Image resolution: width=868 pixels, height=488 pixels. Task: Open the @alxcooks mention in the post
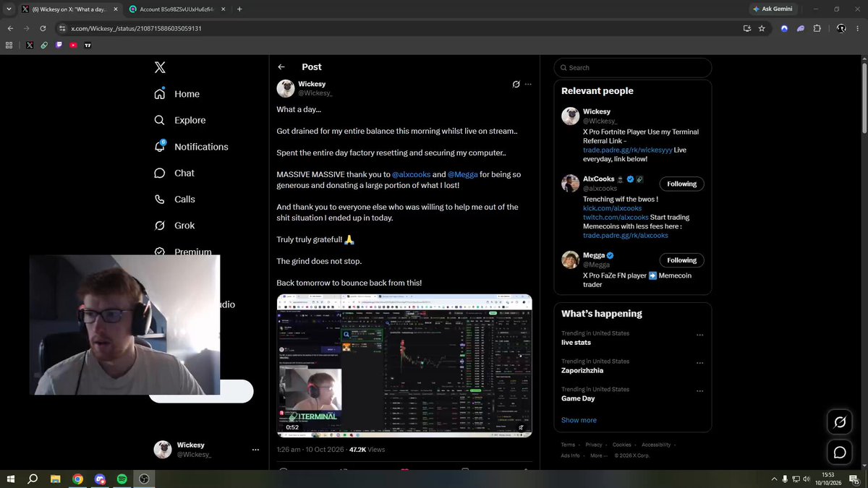coord(411,174)
